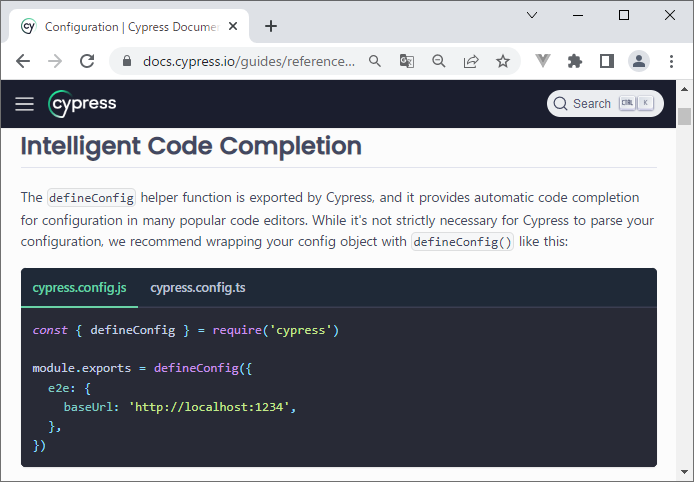
Task: Open the Cypress docs hamburger menu
Action: coord(24,104)
